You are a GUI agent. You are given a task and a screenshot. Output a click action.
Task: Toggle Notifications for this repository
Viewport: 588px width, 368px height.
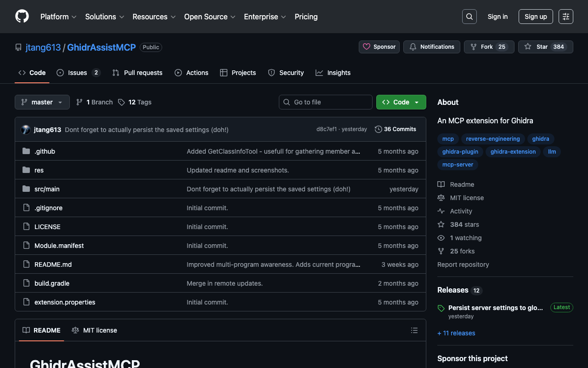431,47
